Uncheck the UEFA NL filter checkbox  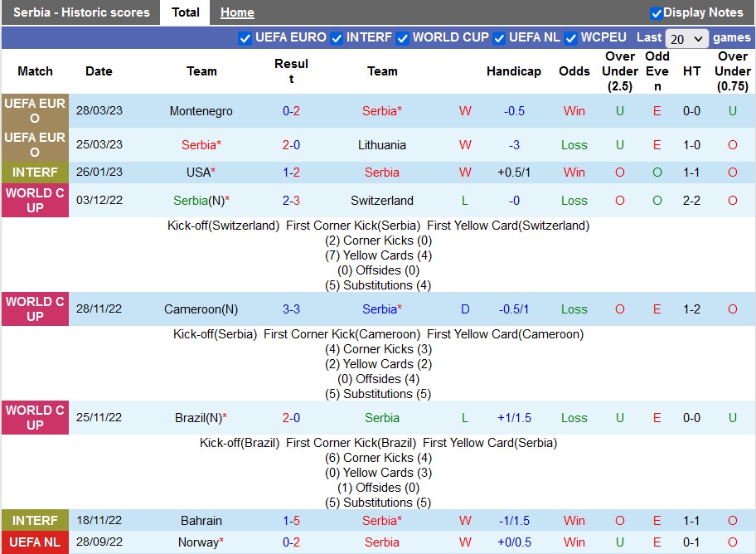pos(499,38)
